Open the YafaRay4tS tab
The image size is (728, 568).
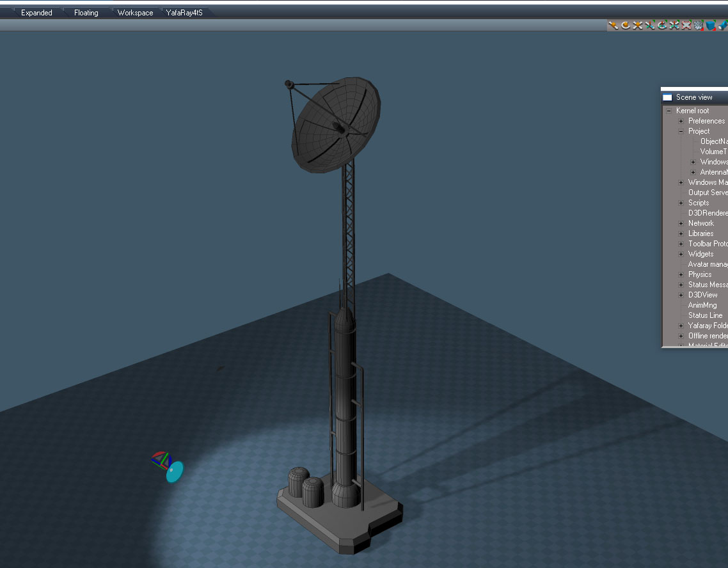point(184,13)
